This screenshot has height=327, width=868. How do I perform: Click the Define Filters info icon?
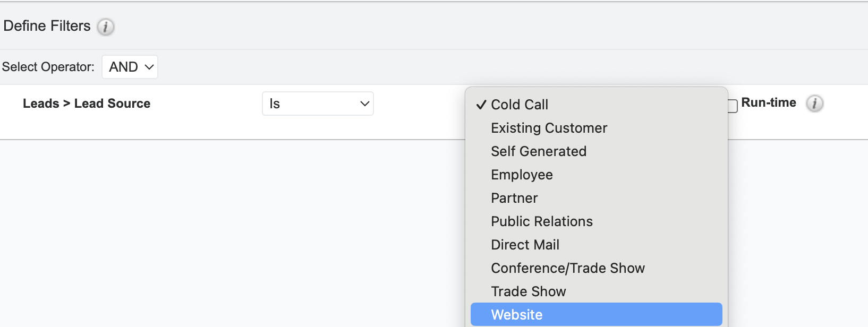coord(106,27)
